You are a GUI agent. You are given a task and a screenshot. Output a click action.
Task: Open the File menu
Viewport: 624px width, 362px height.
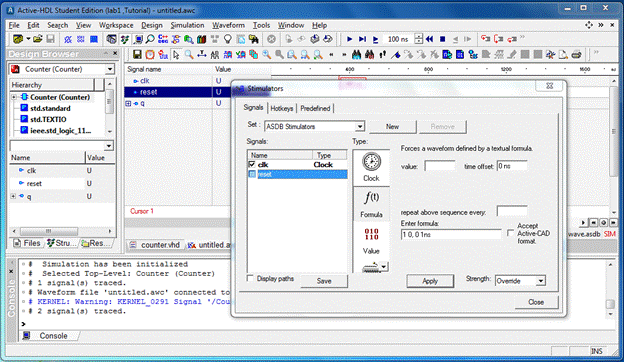[x=14, y=25]
